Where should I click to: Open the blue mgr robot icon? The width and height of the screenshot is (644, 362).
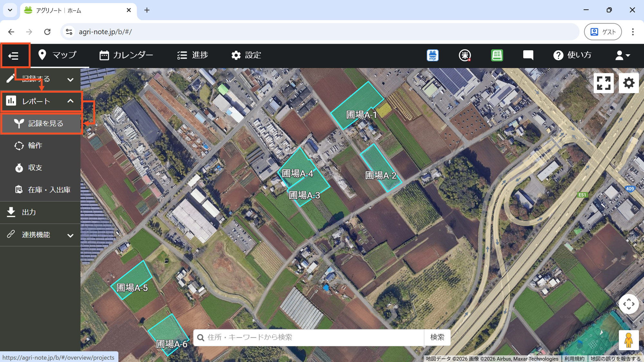point(432,55)
